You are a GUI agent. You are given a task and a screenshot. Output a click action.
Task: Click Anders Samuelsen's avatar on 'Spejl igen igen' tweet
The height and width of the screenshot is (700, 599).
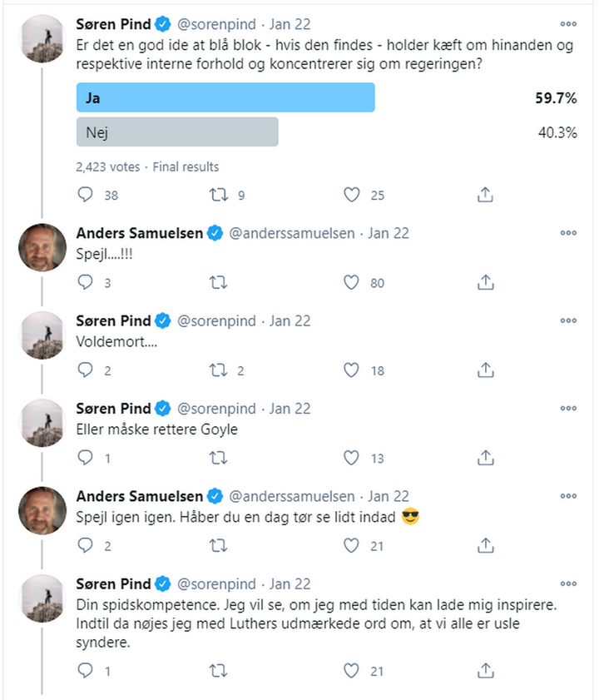pyautogui.click(x=42, y=509)
